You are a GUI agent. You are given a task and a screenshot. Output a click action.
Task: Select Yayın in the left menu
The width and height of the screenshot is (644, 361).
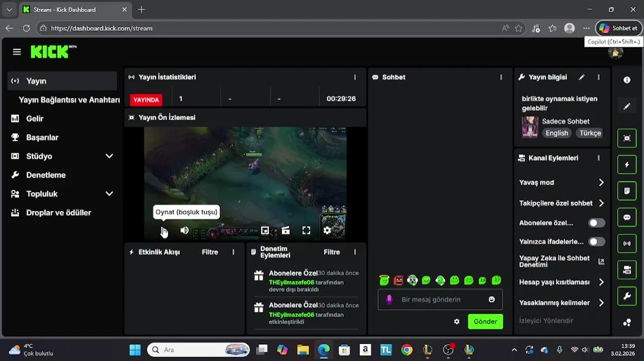pyautogui.click(x=62, y=81)
